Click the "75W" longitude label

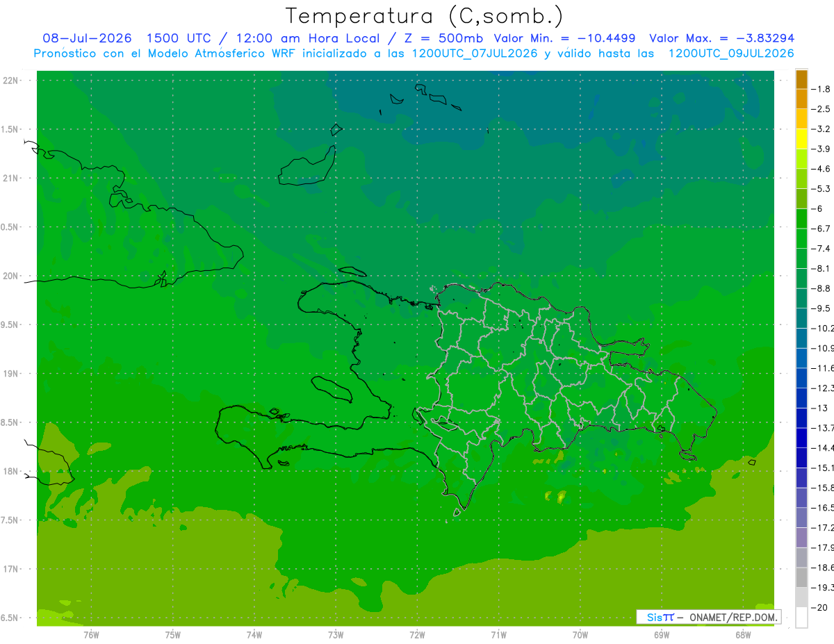pos(173,634)
